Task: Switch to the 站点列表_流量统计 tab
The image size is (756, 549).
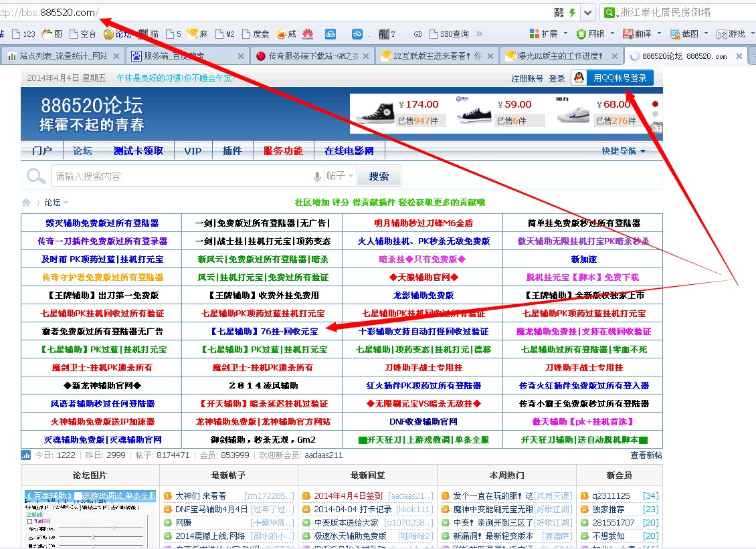Action: click(x=62, y=56)
